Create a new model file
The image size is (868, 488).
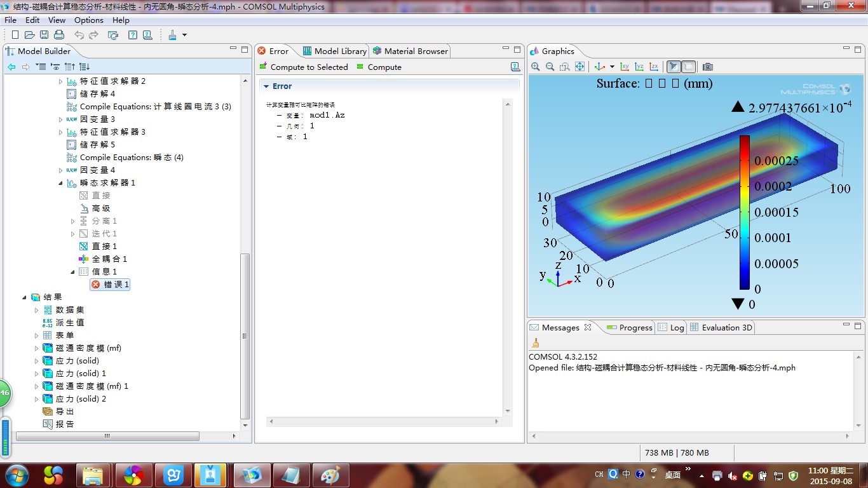point(15,35)
